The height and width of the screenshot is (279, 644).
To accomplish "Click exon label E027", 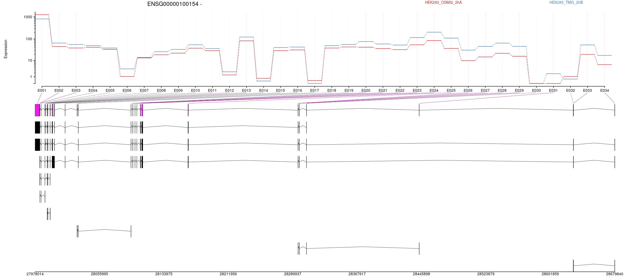I will [485, 90].
